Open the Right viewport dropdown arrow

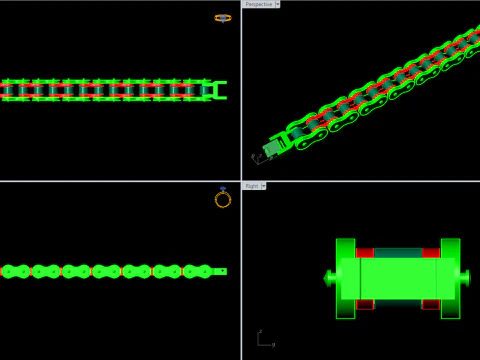[263, 186]
